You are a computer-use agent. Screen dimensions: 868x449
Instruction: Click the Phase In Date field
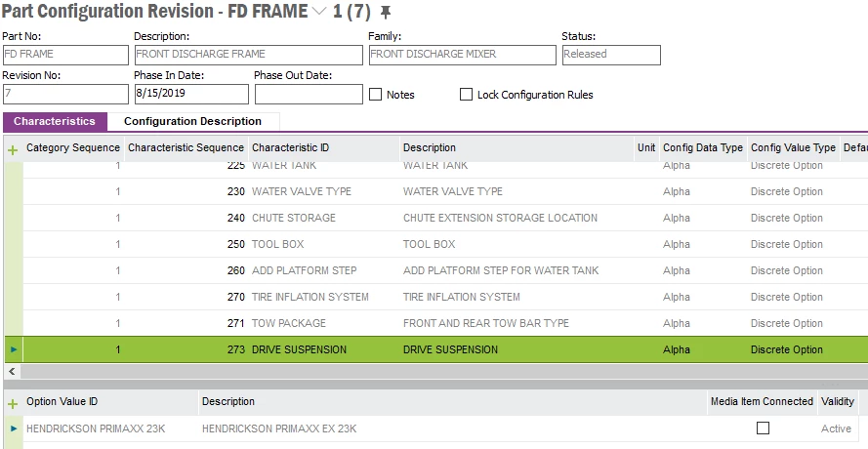(x=190, y=95)
